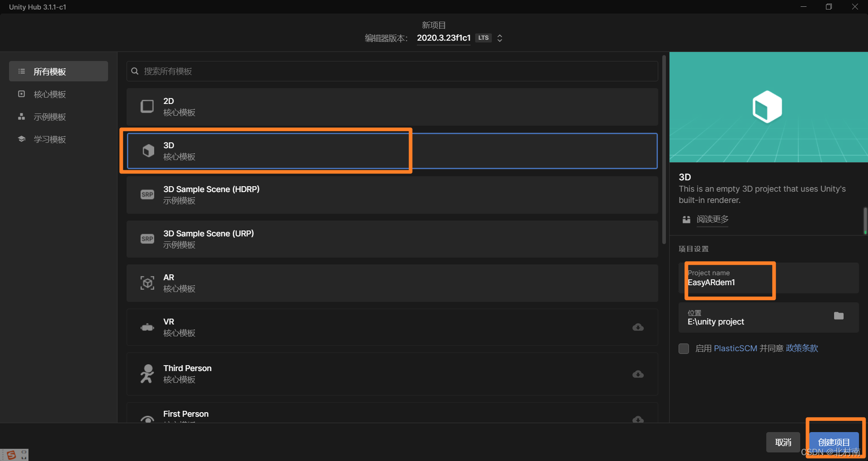The image size is (868, 461).
Task: Click the template list scrollbar
Action: click(x=664, y=149)
